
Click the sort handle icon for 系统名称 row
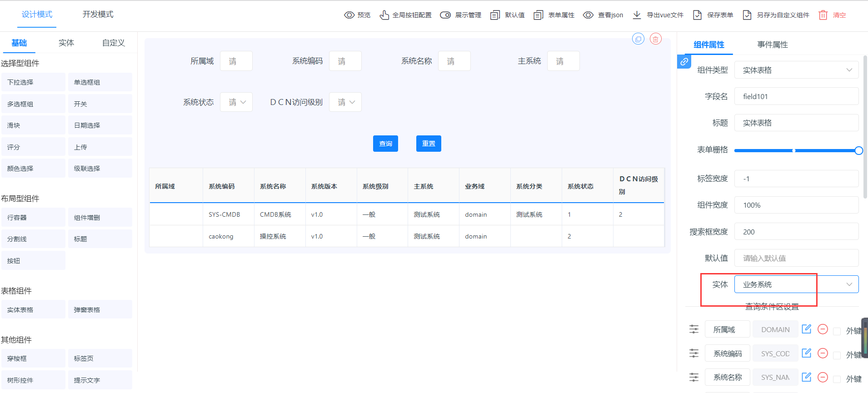(694, 377)
